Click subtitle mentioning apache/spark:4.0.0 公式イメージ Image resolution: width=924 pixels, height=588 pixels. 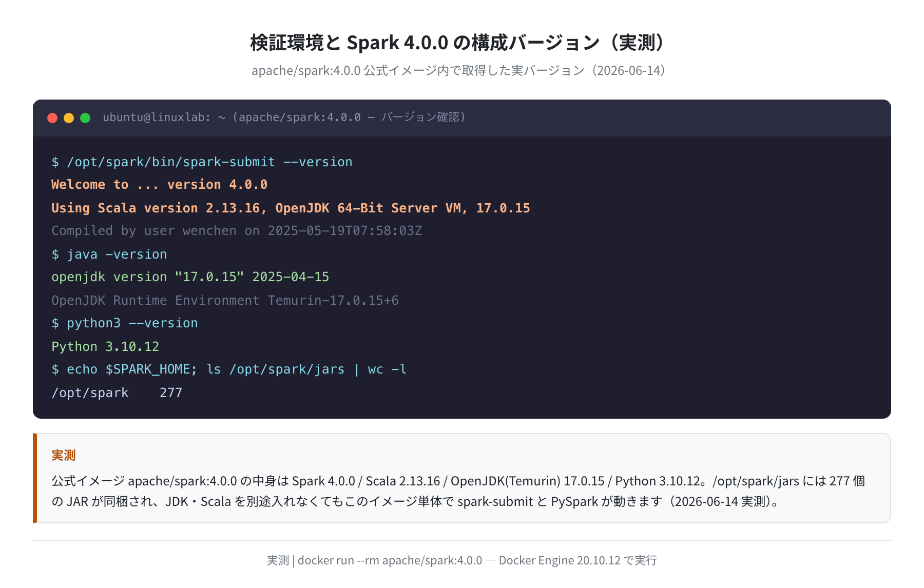pos(458,70)
